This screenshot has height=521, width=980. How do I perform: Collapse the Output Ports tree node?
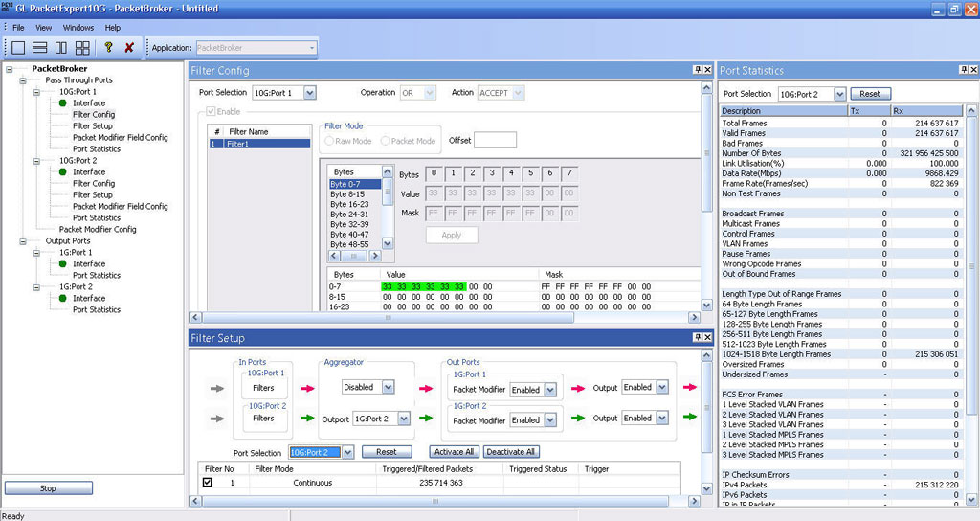point(23,240)
